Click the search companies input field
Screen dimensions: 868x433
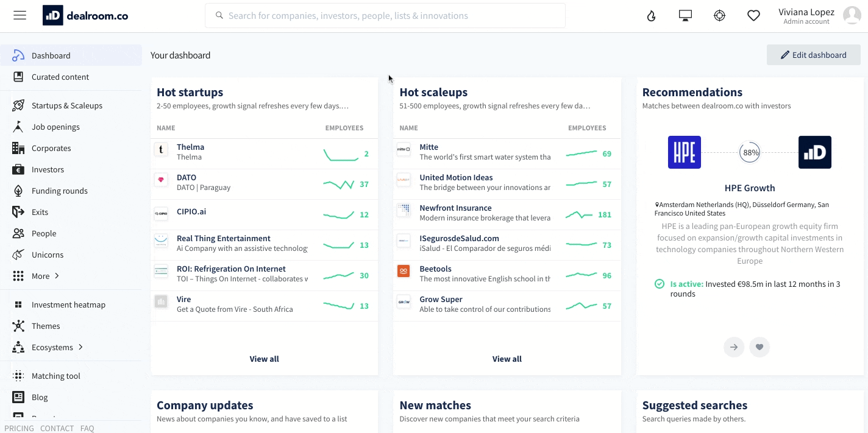[385, 16]
